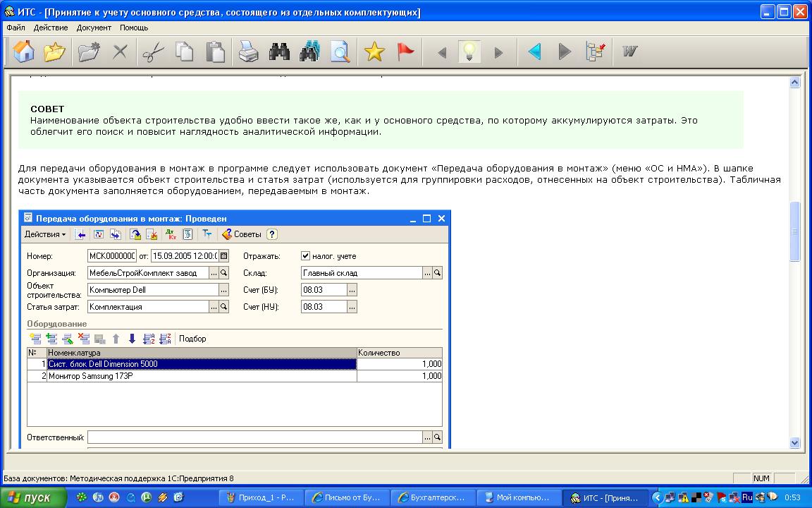Click the W Word export icon

[x=629, y=52]
